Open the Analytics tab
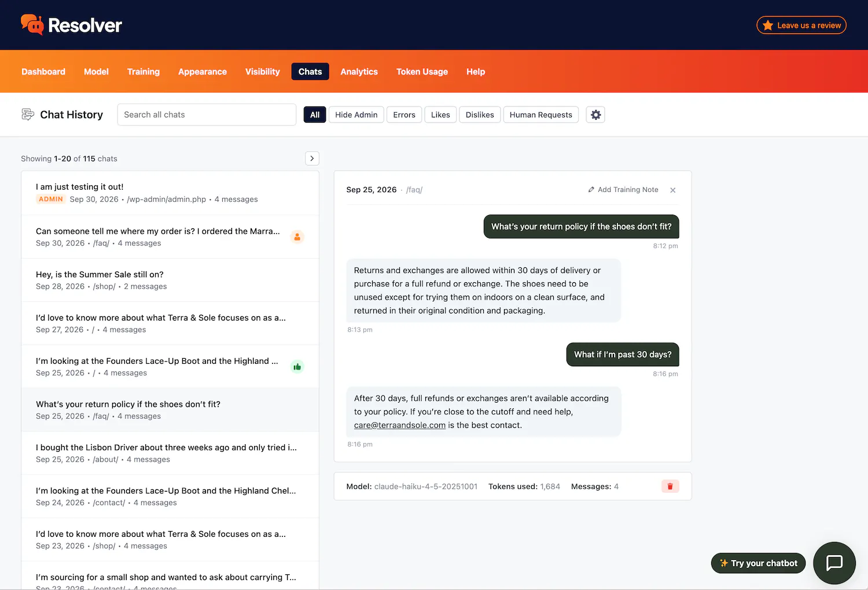The height and width of the screenshot is (590, 868). [x=359, y=72]
